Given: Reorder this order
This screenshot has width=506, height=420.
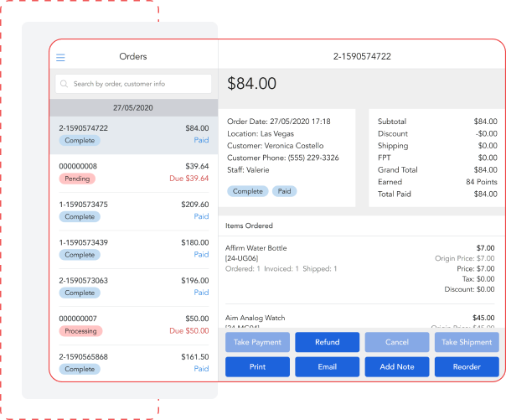Looking at the screenshot, I should click(467, 366).
